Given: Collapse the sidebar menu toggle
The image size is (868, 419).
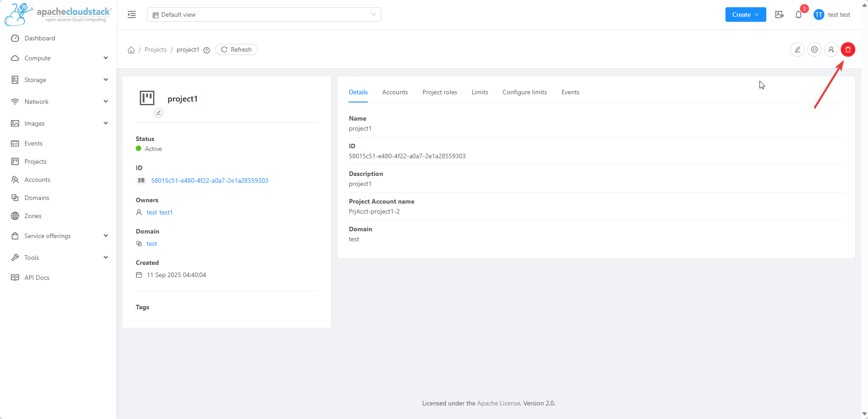Looking at the screenshot, I should click(132, 15).
